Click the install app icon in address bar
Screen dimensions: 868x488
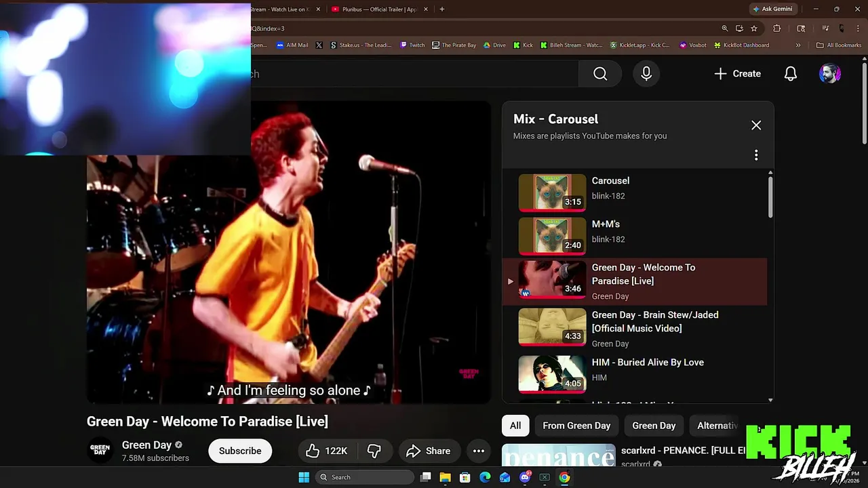[739, 28]
